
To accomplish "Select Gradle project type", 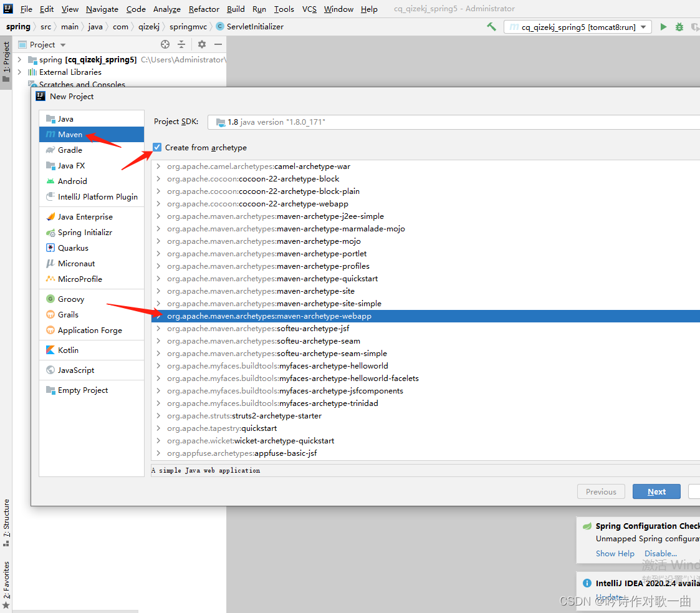I will 92,150.
